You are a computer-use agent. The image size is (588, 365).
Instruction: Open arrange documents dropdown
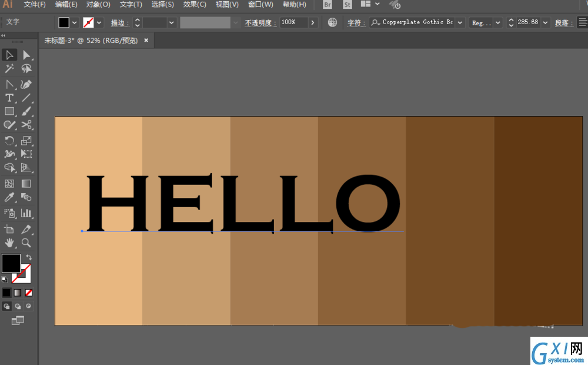(377, 4)
